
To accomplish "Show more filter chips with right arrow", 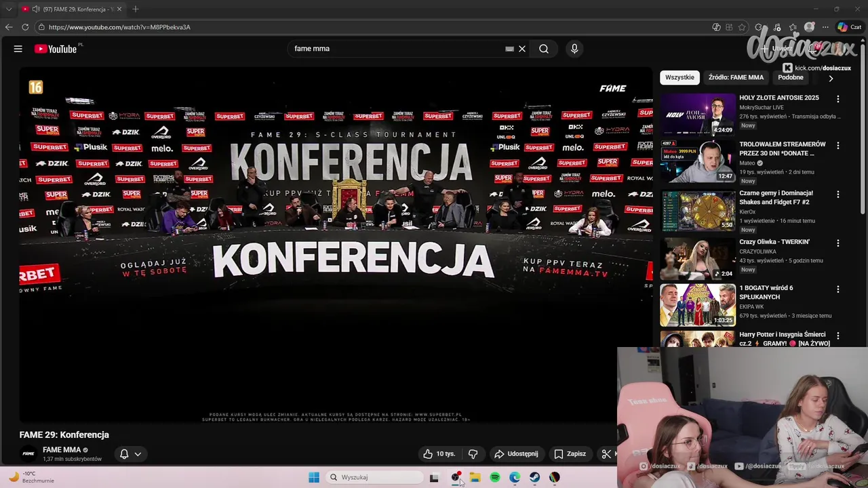I will 831,78.
